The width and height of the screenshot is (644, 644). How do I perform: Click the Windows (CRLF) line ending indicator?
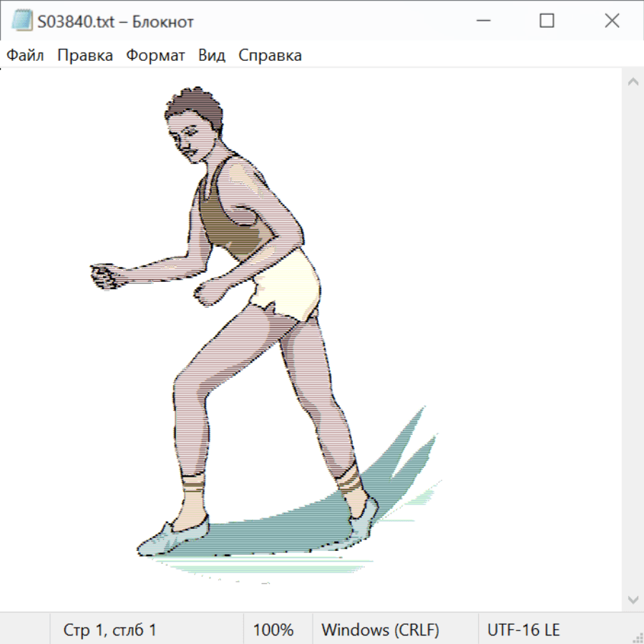380,630
